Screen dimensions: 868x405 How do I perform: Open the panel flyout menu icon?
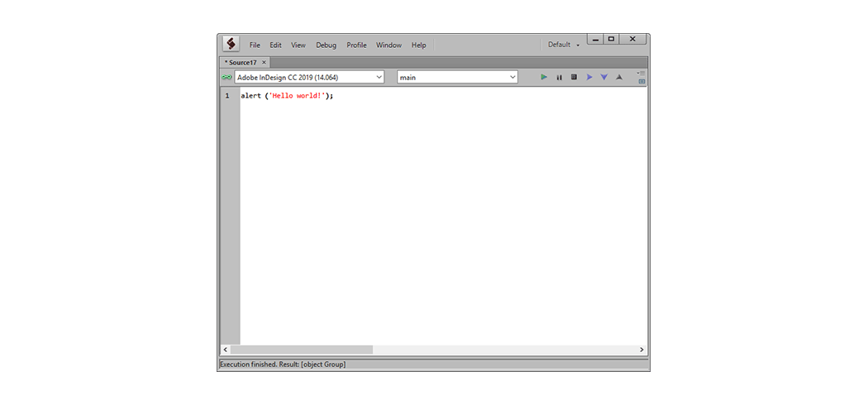641,73
